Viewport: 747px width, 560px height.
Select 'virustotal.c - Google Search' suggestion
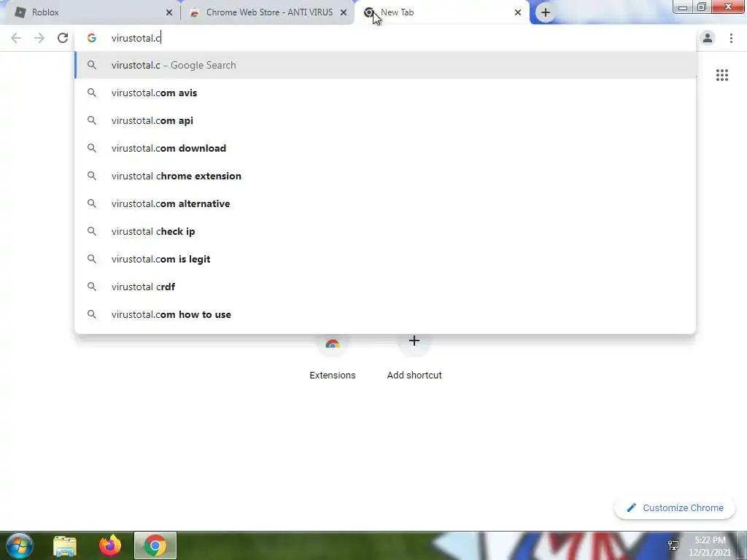tap(385, 65)
